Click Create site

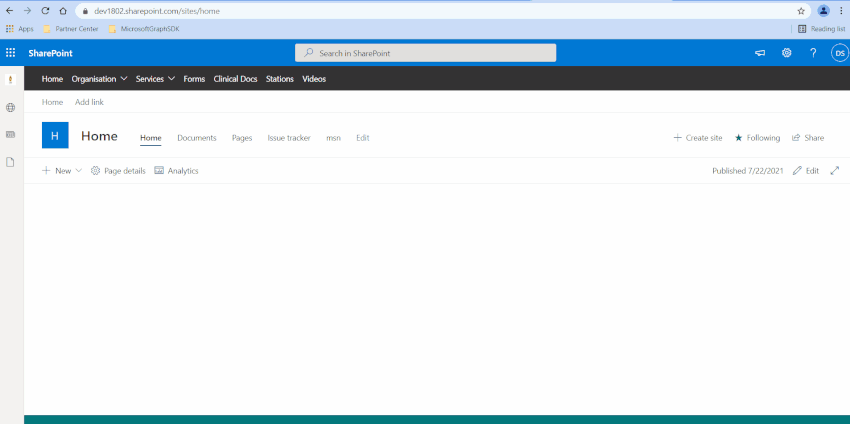pos(698,138)
